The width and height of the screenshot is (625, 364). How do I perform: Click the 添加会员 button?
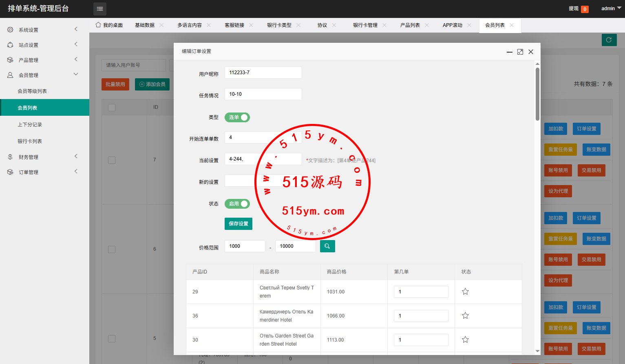(152, 84)
